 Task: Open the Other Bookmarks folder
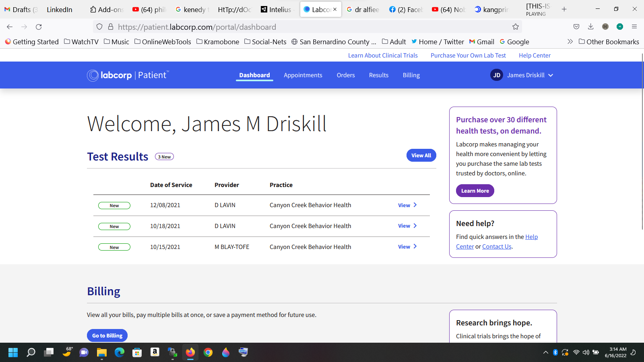609,42
